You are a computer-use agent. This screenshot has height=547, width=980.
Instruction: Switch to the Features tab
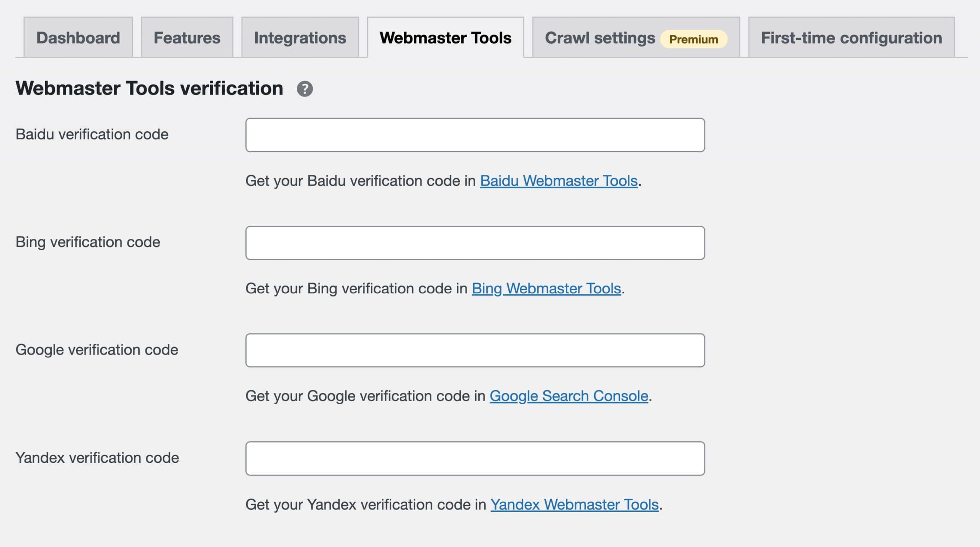187,38
